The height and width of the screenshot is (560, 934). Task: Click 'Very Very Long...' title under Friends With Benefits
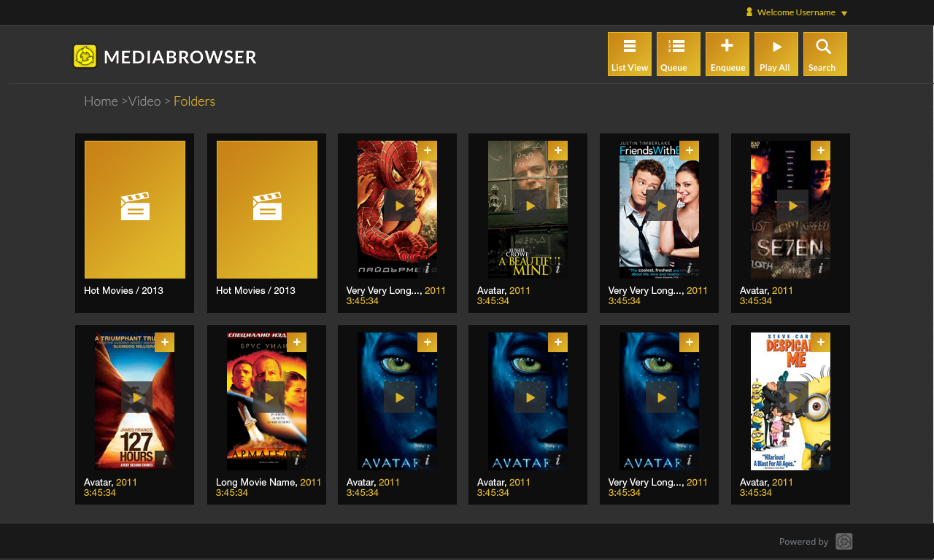647,290
